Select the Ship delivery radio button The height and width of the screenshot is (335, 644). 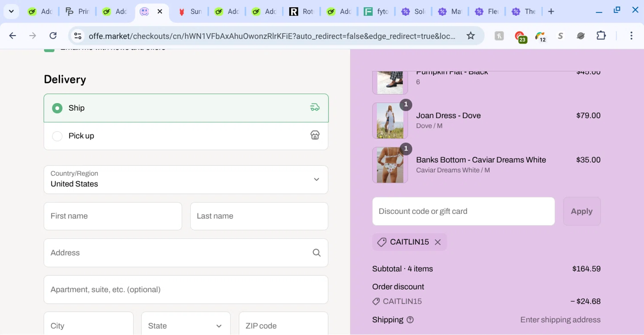pyautogui.click(x=57, y=108)
